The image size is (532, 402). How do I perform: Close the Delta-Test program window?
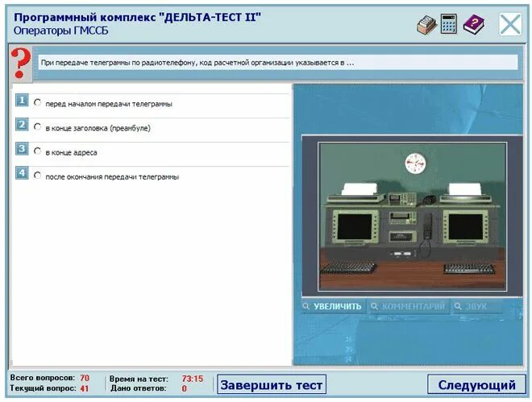[x=510, y=24]
